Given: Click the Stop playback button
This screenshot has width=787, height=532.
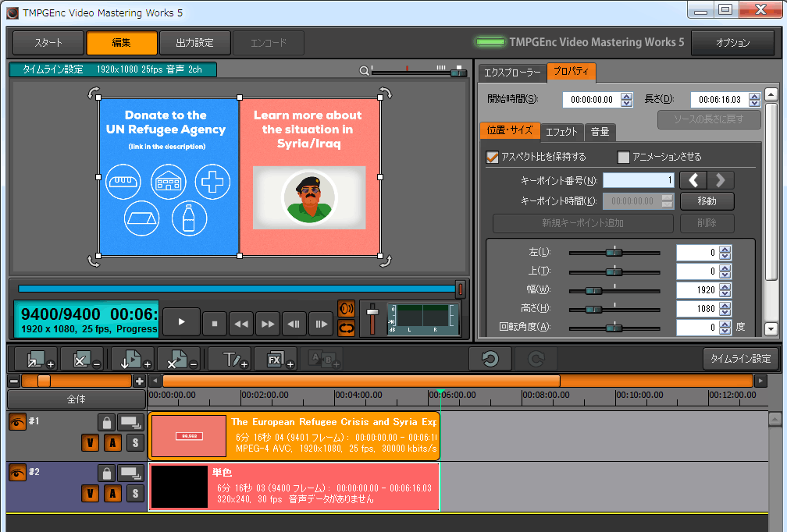Looking at the screenshot, I should pyautogui.click(x=215, y=324).
